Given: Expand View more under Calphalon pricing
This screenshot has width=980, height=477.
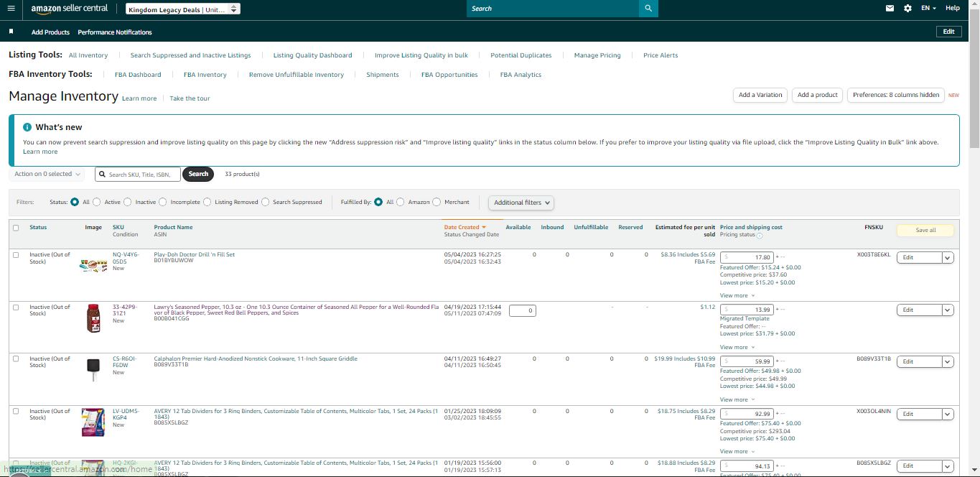Looking at the screenshot, I should point(737,399).
